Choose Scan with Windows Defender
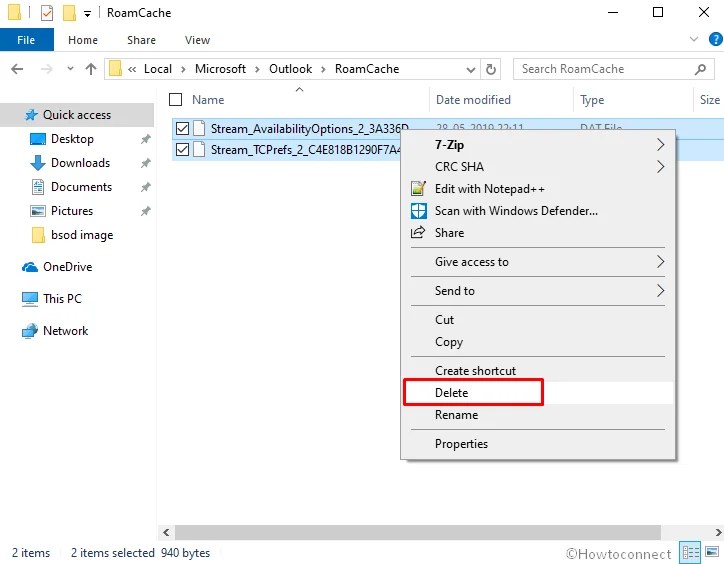724x564 pixels. [x=538, y=211]
